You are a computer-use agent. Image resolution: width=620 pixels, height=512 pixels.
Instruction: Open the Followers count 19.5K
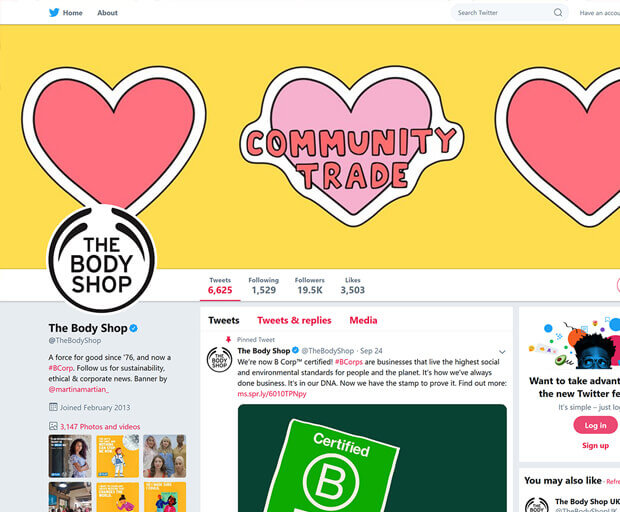(x=310, y=286)
